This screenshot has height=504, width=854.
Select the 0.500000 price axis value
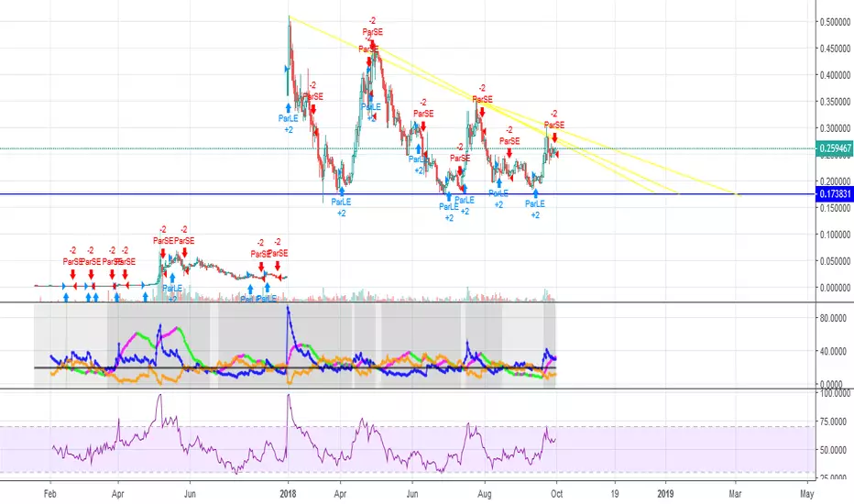tap(835, 22)
